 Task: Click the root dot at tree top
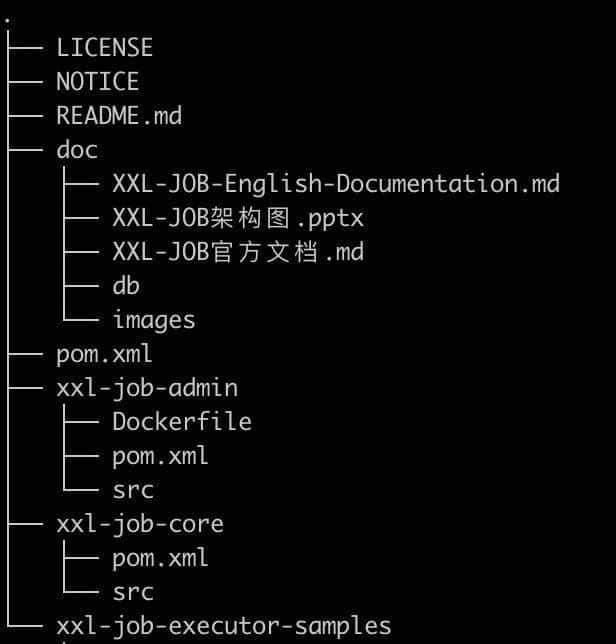tap(8, 21)
